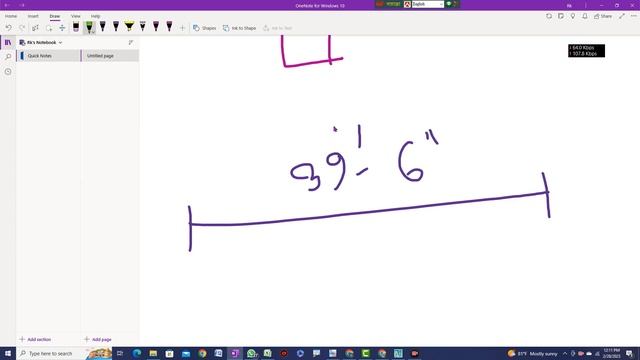The width and height of the screenshot is (640, 360).
Task: Enter full screen mode icon
Action: [622, 16]
